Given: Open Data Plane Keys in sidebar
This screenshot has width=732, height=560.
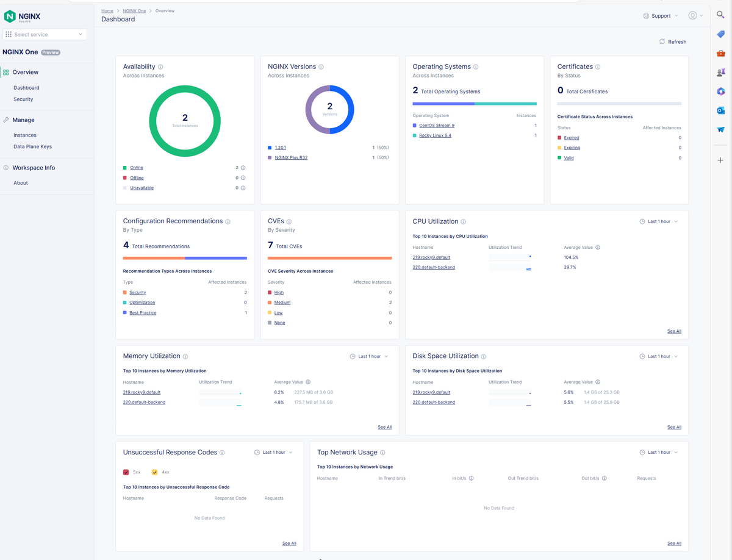Looking at the screenshot, I should pyautogui.click(x=32, y=147).
